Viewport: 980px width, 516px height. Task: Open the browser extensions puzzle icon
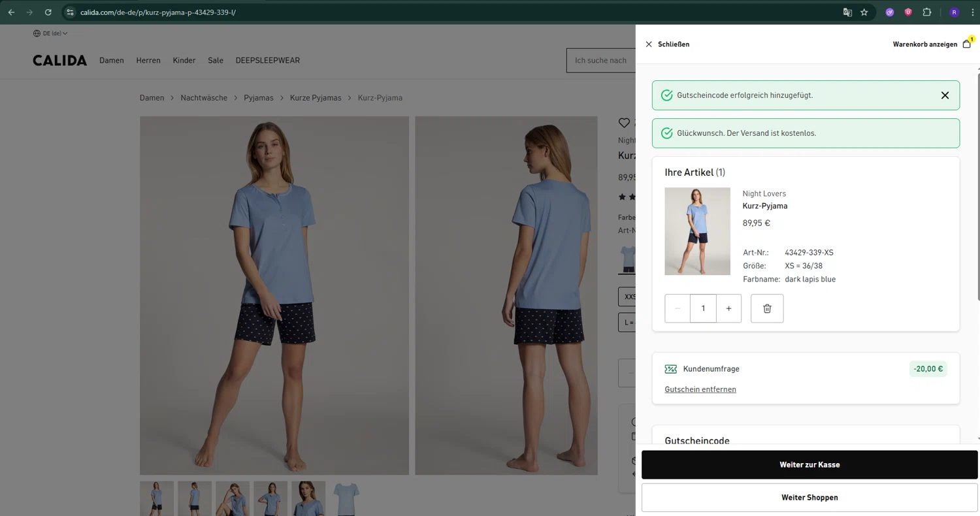click(926, 12)
